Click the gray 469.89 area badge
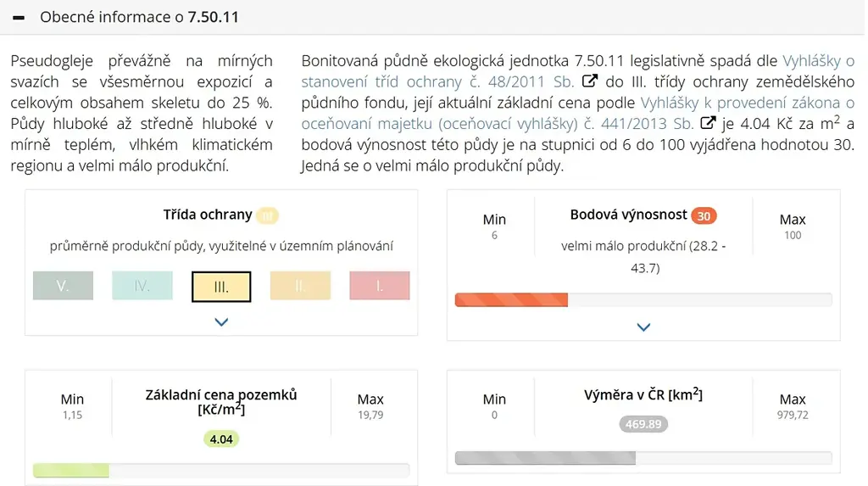 pyautogui.click(x=643, y=424)
